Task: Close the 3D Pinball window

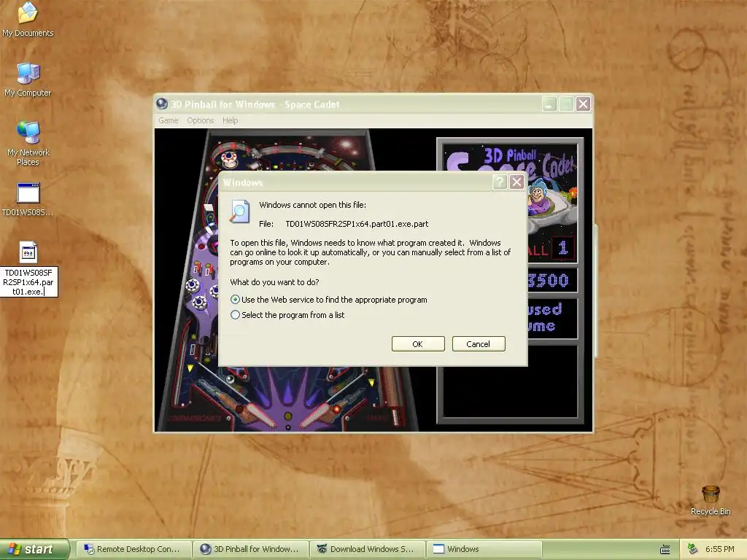Action: (x=583, y=104)
